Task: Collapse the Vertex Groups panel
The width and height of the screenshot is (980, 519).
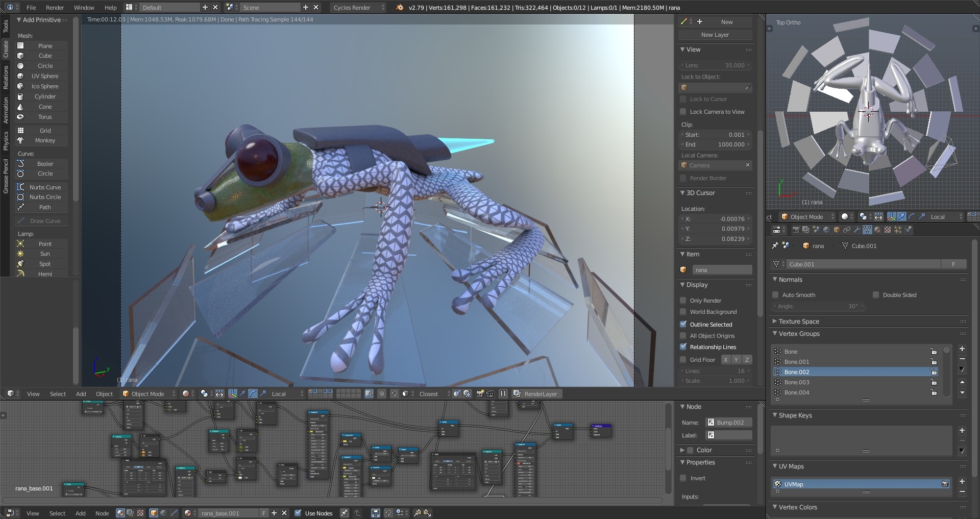Action: tap(775, 333)
